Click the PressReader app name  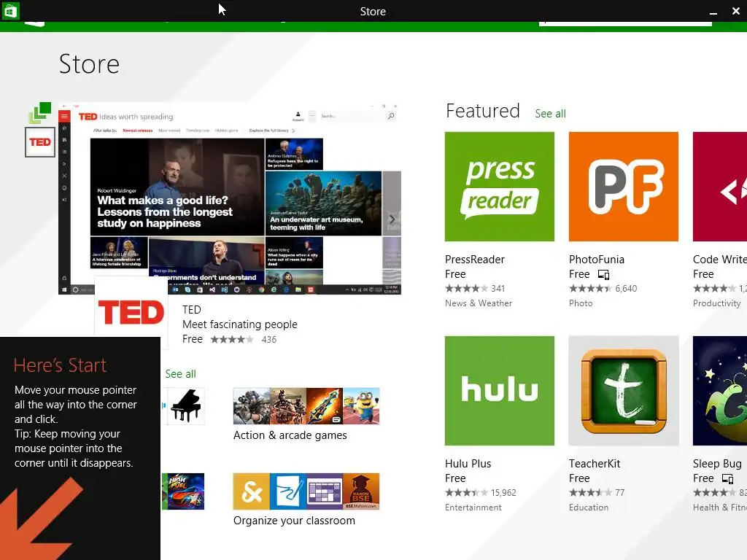[x=474, y=260]
